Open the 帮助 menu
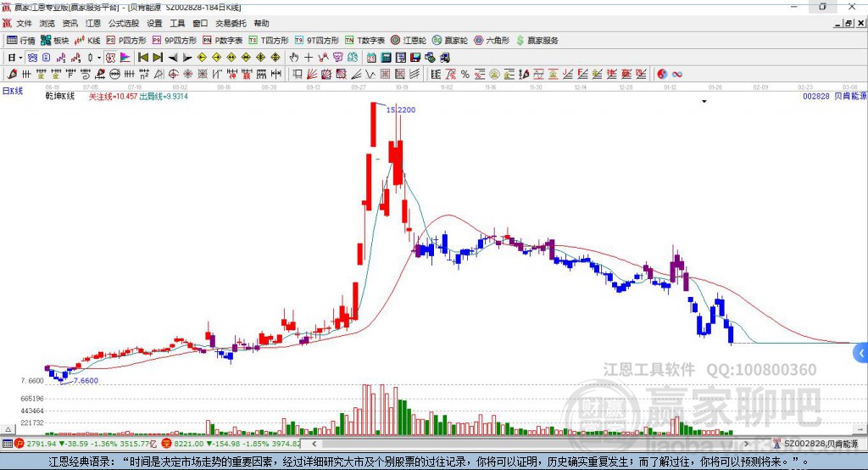This screenshot has height=470, width=868. pos(261,23)
